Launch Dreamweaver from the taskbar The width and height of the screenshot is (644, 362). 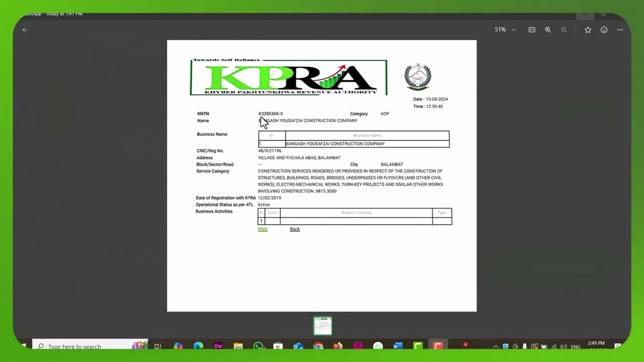pyautogui.click(x=218, y=346)
